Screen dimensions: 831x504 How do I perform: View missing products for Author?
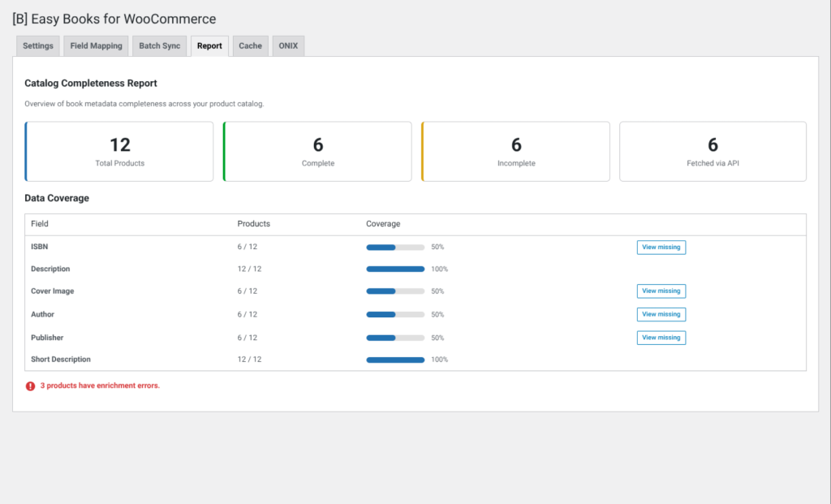pyautogui.click(x=661, y=314)
